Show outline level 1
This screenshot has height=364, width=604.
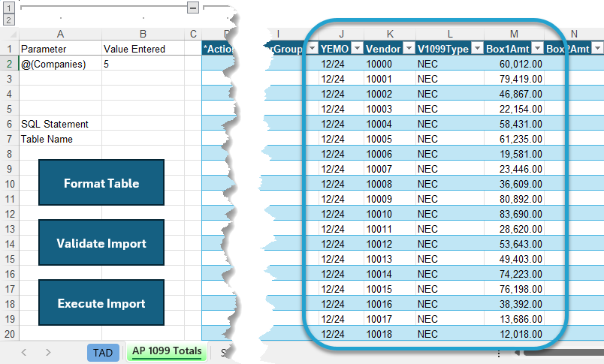pyautogui.click(x=9, y=8)
